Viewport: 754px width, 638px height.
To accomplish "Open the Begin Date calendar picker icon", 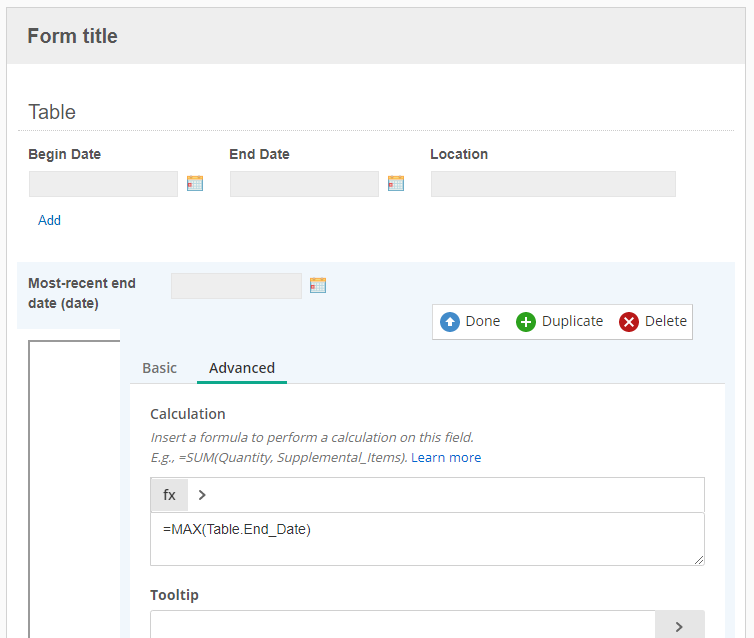I will (195, 183).
